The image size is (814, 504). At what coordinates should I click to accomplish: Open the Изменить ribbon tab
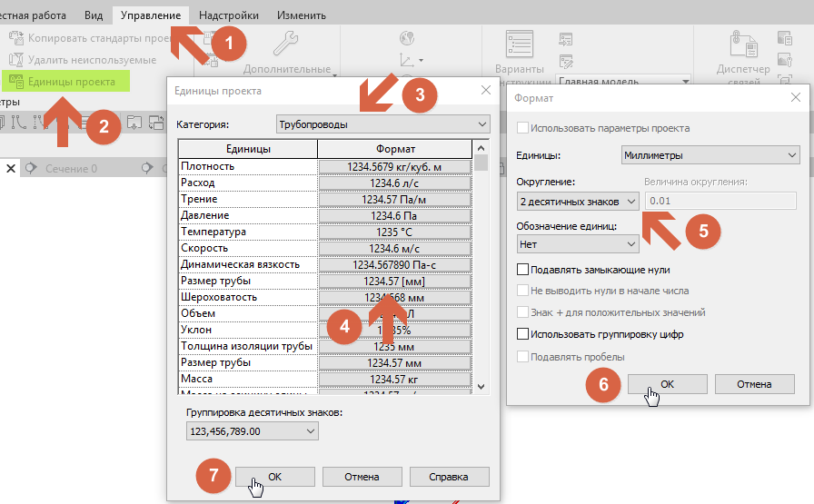coord(301,15)
